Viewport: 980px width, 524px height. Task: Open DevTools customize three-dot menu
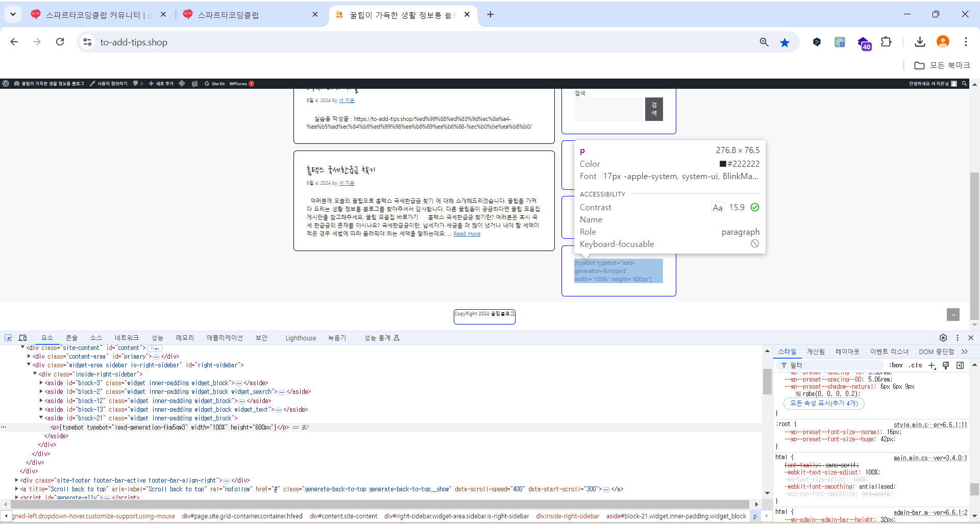click(x=958, y=338)
